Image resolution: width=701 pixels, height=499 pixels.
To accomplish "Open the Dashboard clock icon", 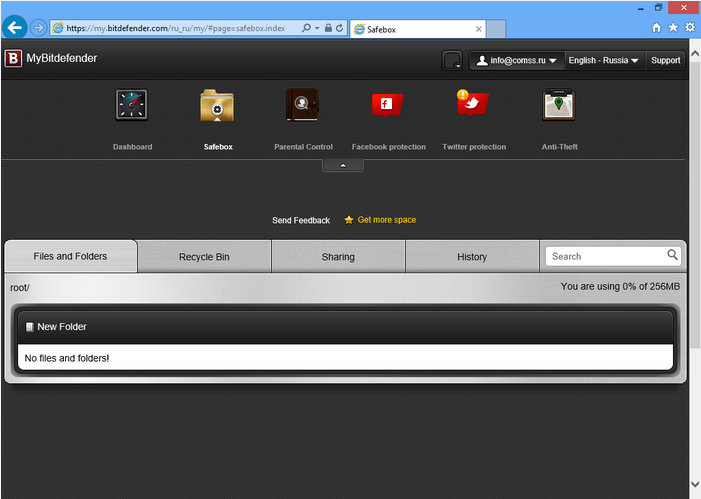I will (x=131, y=105).
